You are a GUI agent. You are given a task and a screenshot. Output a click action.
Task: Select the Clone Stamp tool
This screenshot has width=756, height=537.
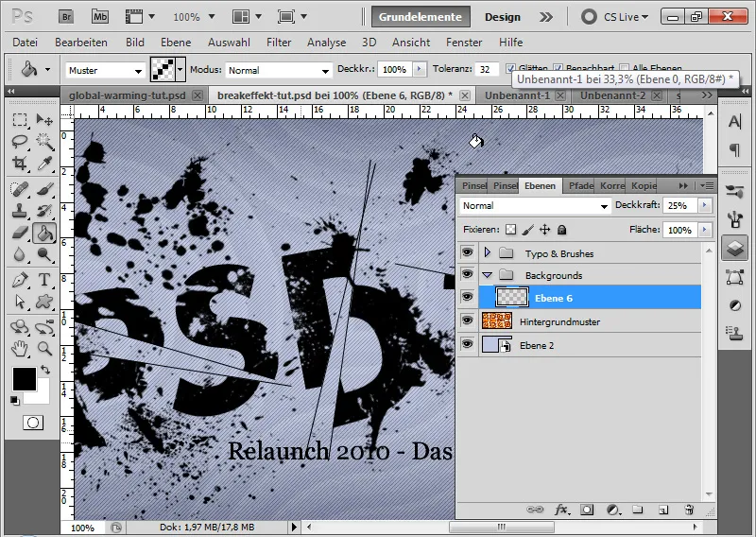coord(19,211)
